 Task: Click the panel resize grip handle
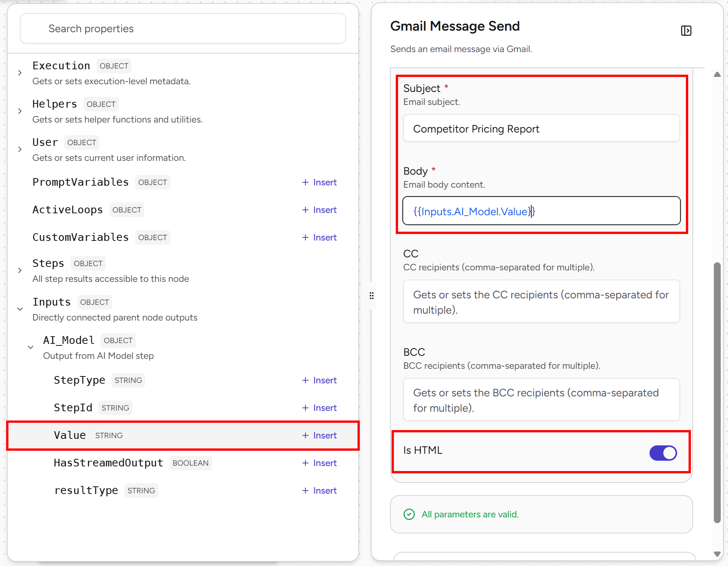[371, 296]
